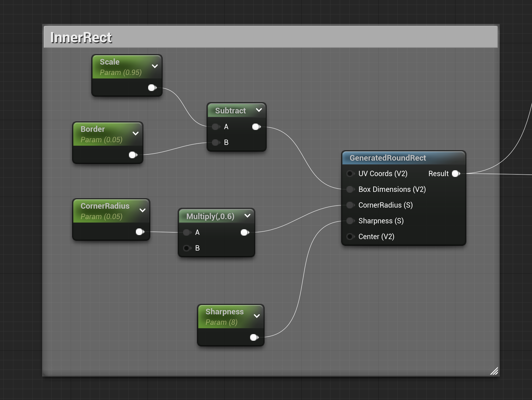Select the Border param node title

93,129
